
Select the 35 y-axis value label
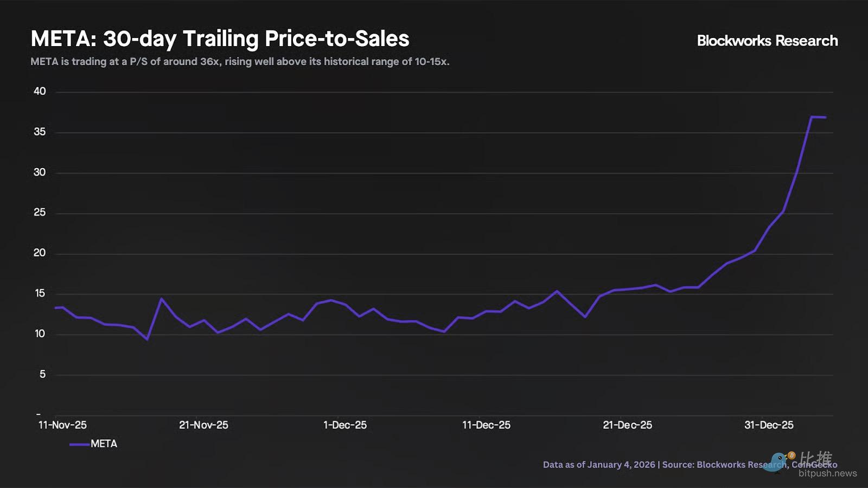point(40,132)
